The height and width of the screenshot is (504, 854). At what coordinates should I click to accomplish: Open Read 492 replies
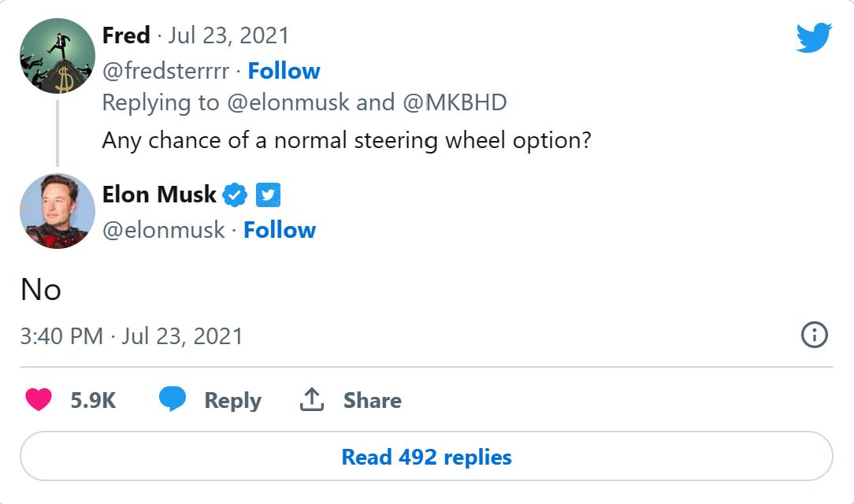pos(426,457)
